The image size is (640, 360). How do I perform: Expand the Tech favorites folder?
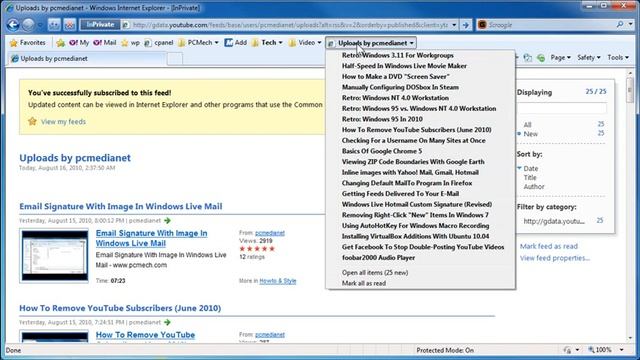click(267, 42)
